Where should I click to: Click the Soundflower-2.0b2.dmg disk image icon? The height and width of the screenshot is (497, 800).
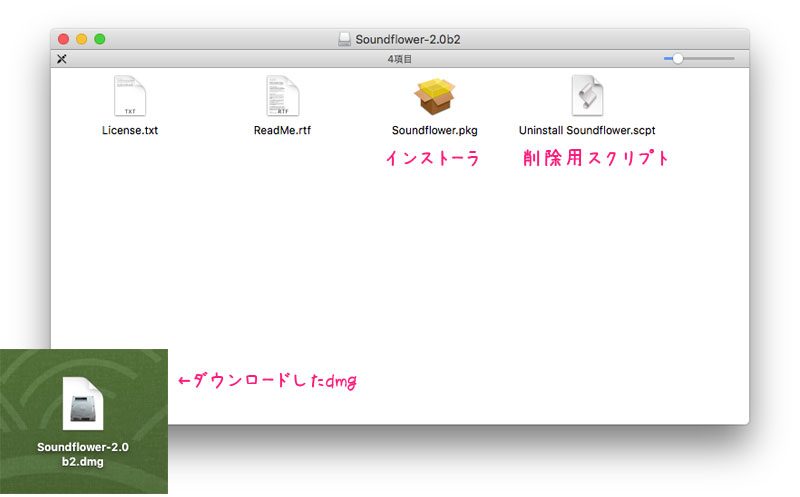(83, 404)
